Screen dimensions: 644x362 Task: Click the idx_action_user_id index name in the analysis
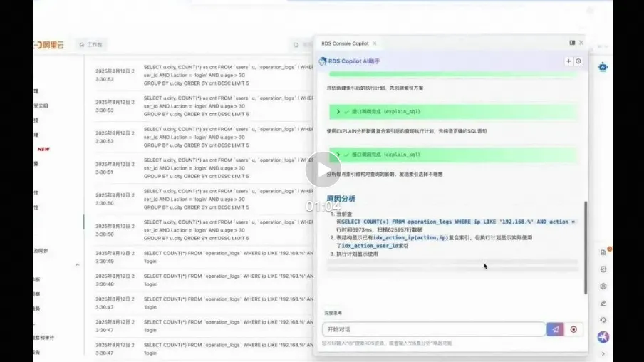(x=370, y=246)
